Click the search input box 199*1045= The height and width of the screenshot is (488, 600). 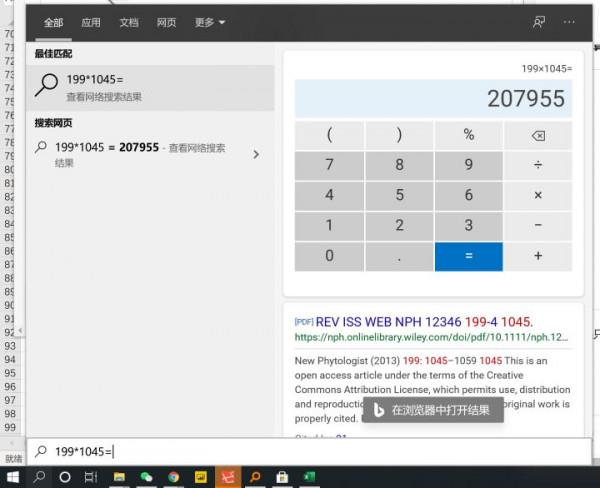coord(309,452)
